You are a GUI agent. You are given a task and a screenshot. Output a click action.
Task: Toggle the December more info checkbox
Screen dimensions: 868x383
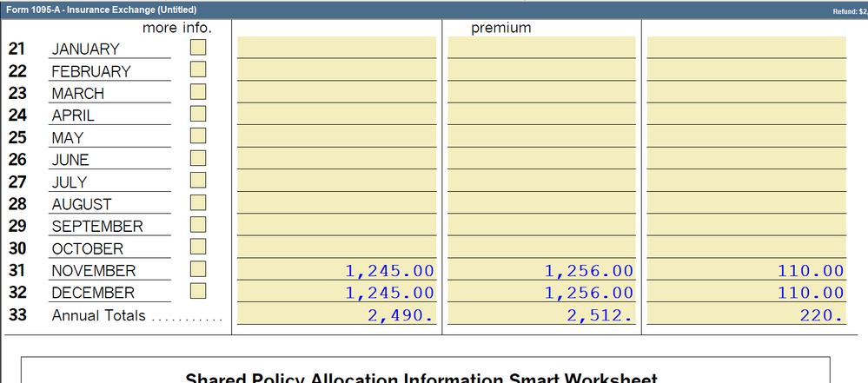coord(198,290)
